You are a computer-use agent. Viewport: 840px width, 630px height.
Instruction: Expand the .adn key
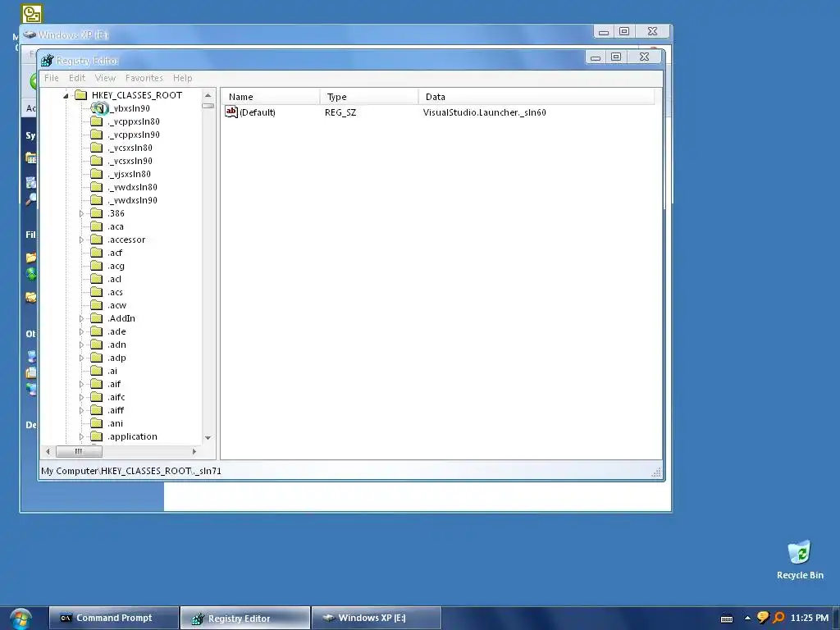click(x=81, y=345)
